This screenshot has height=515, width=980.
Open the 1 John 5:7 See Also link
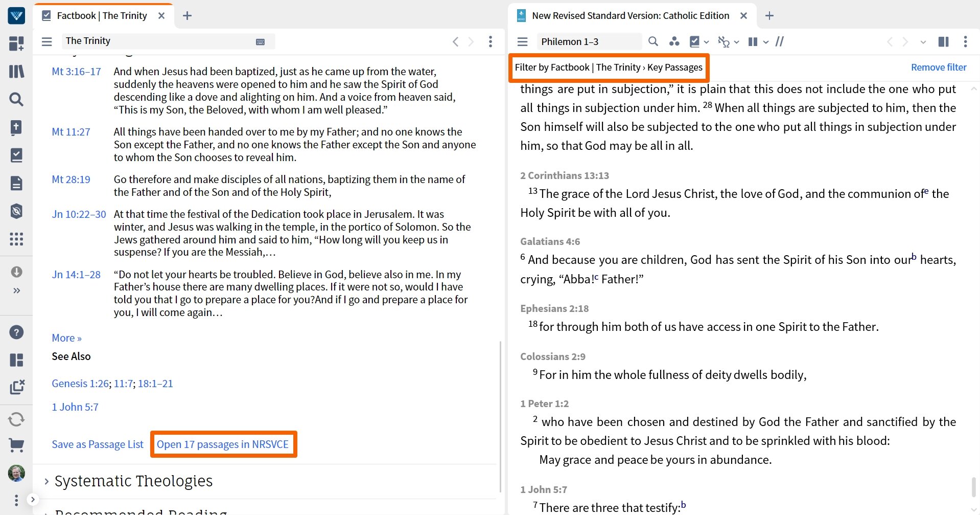click(x=75, y=407)
